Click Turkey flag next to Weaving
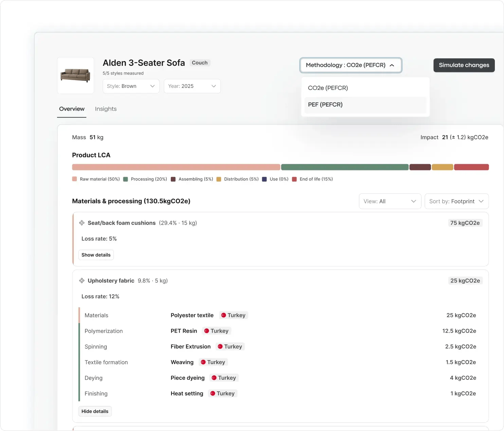This screenshot has height=431, width=504. [203, 362]
